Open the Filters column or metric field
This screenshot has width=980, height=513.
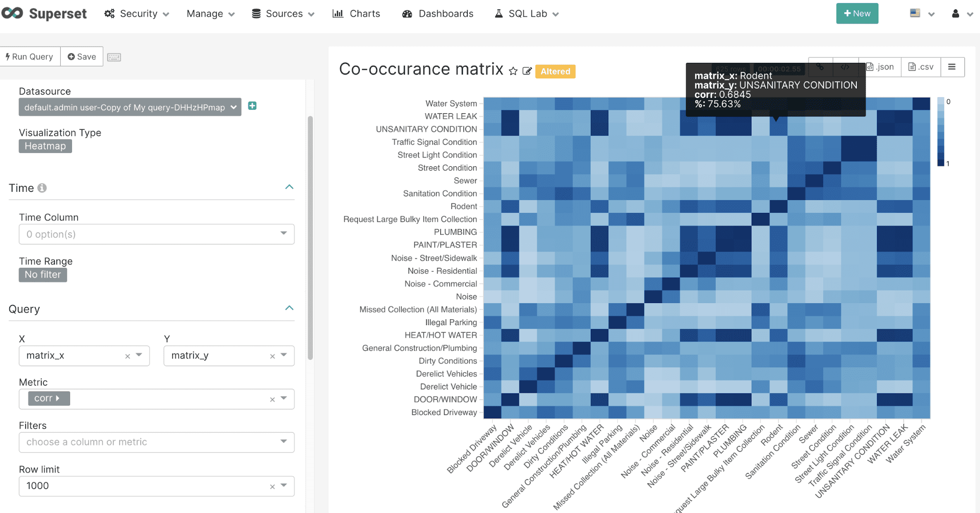pos(156,442)
